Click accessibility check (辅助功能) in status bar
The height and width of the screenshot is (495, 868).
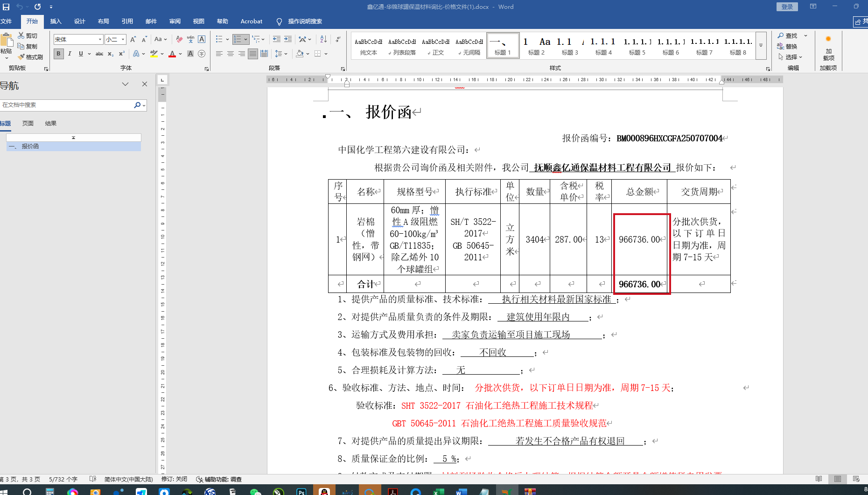point(219,479)
